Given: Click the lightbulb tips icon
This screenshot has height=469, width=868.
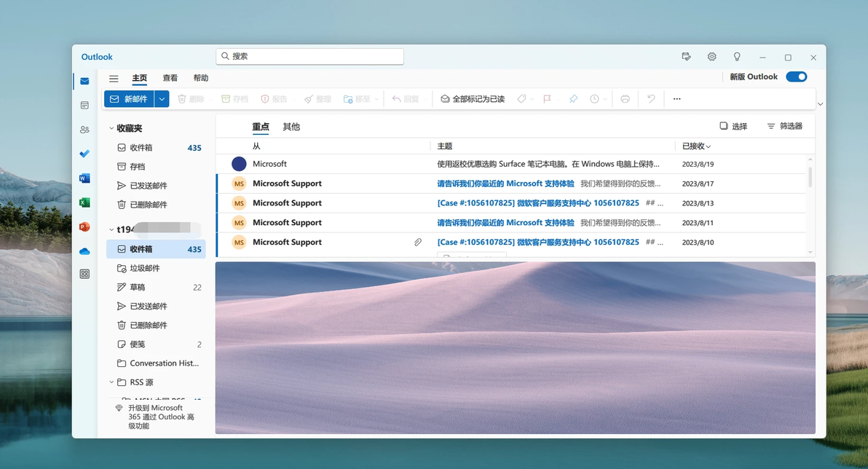Looking at the screenshot, I should 737,57.
